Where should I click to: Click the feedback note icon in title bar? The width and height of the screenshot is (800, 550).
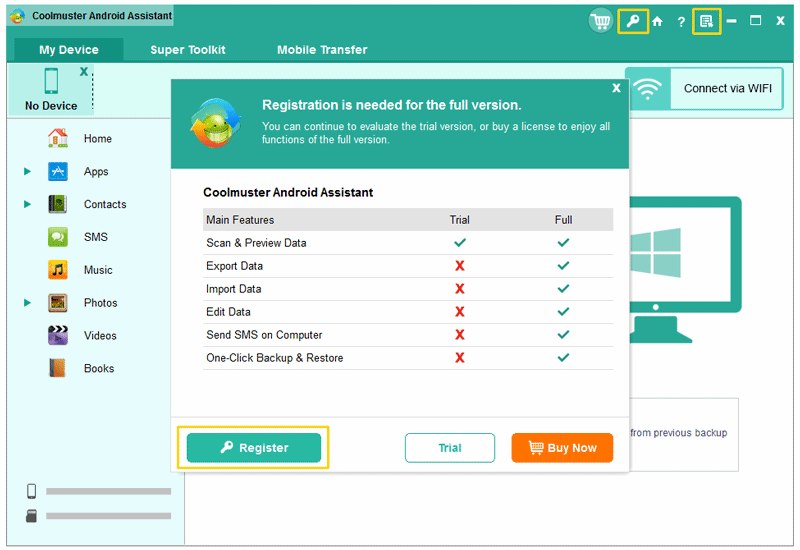[706, 21]
